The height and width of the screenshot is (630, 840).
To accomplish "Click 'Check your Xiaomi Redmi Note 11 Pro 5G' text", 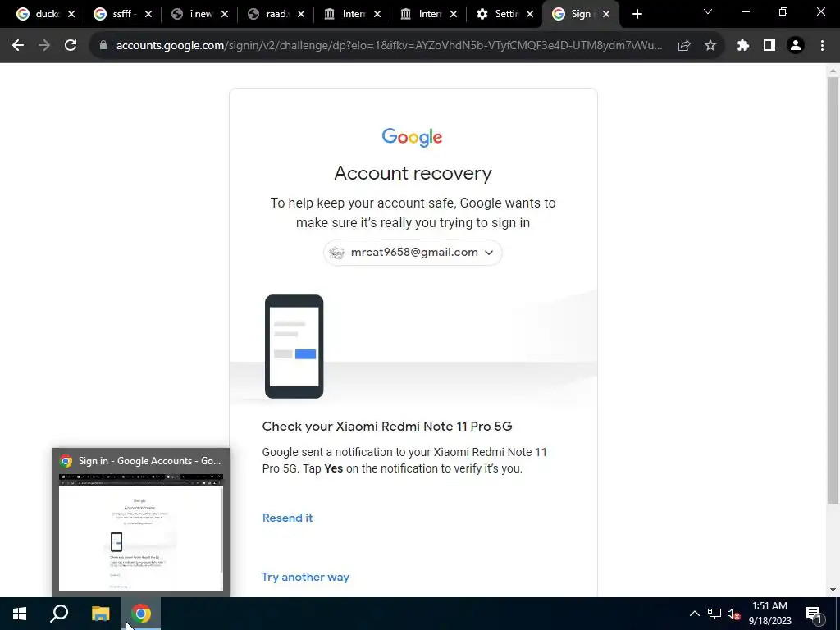I will pyautogui.click(x=387, y=427).
